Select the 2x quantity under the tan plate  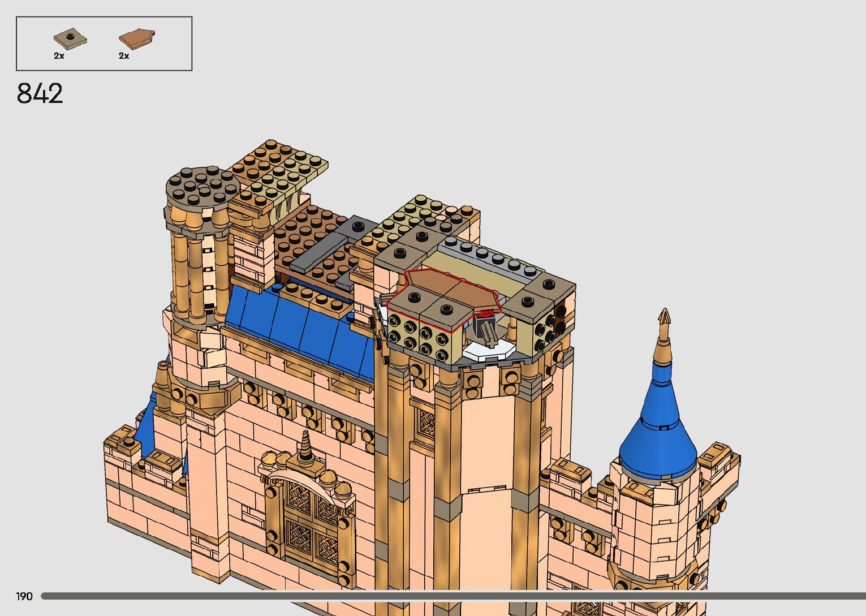[59, 56]
